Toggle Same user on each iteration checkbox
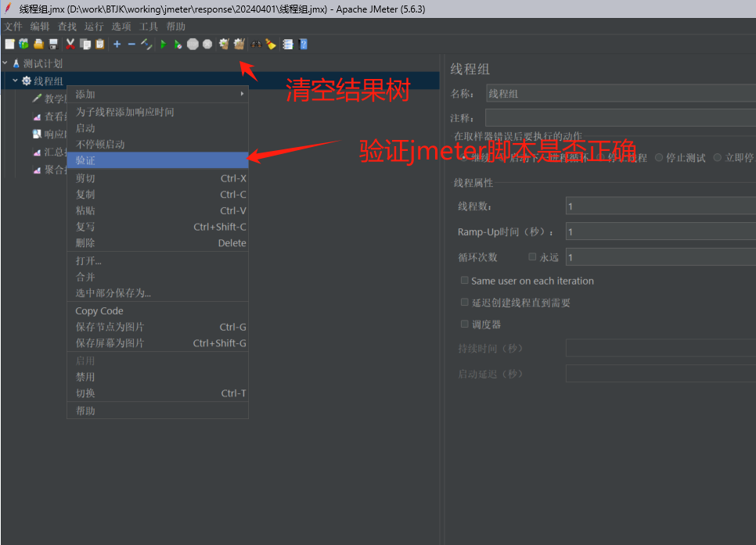This screenshot has width=756, height=545. [465, 281]
